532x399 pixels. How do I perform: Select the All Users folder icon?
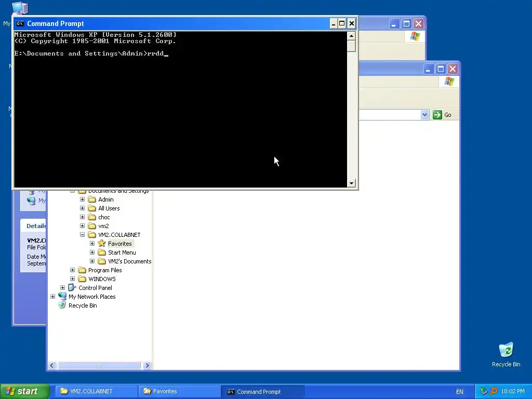tap(92, 208)
